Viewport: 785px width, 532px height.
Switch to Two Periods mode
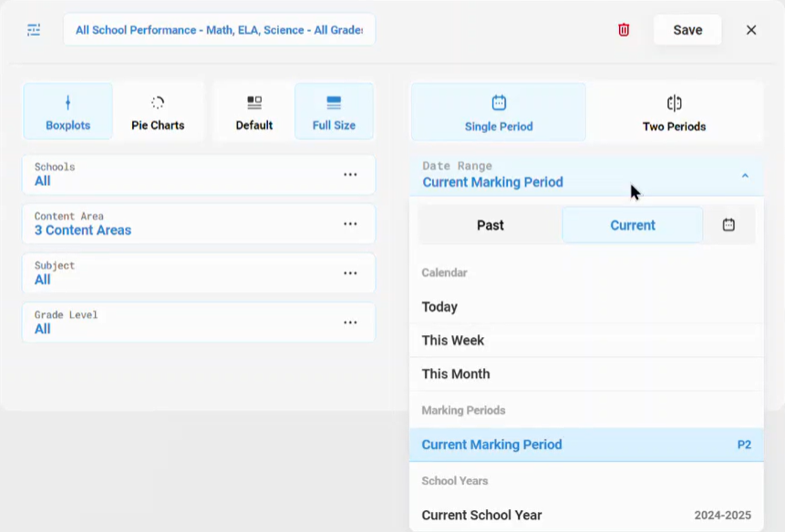(x=675, y=112)
